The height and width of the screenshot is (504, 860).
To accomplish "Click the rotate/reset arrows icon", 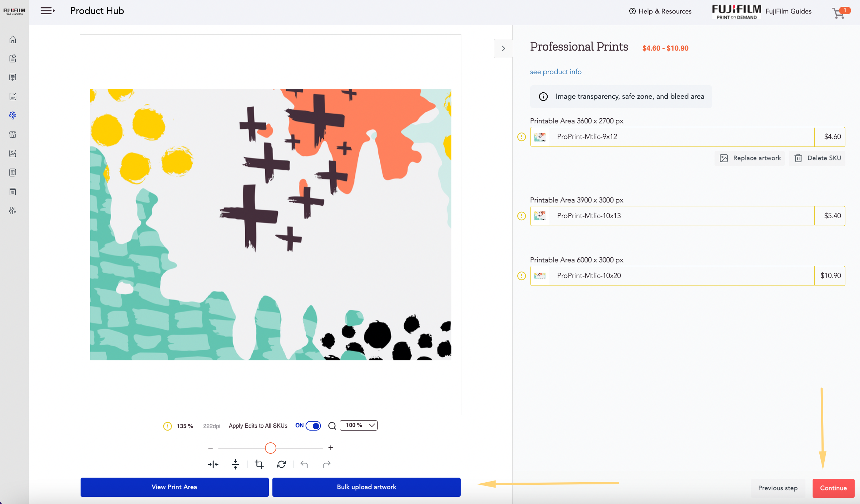I will pos(281,464).
